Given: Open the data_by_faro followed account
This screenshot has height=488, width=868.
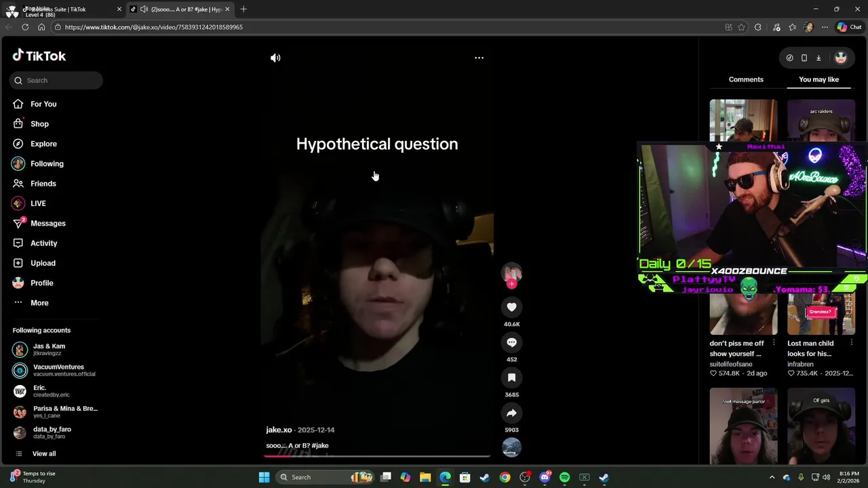Looking at the screenshot, I should click(x=56, y=432).
